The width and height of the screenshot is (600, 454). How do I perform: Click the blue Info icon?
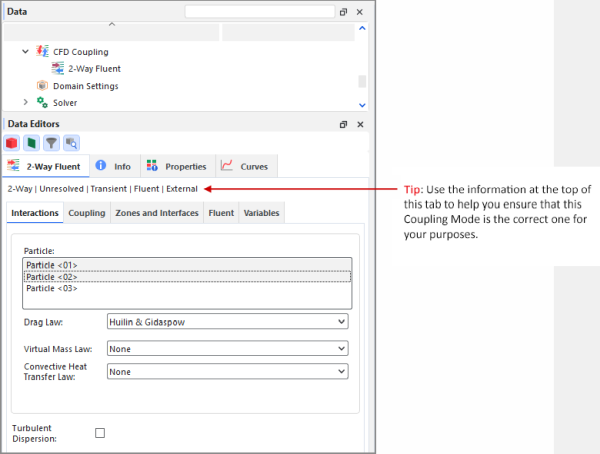point(101,165)
